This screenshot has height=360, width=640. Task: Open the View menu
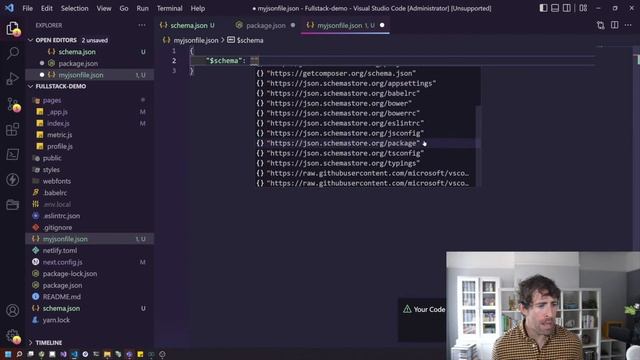point(104,8)
